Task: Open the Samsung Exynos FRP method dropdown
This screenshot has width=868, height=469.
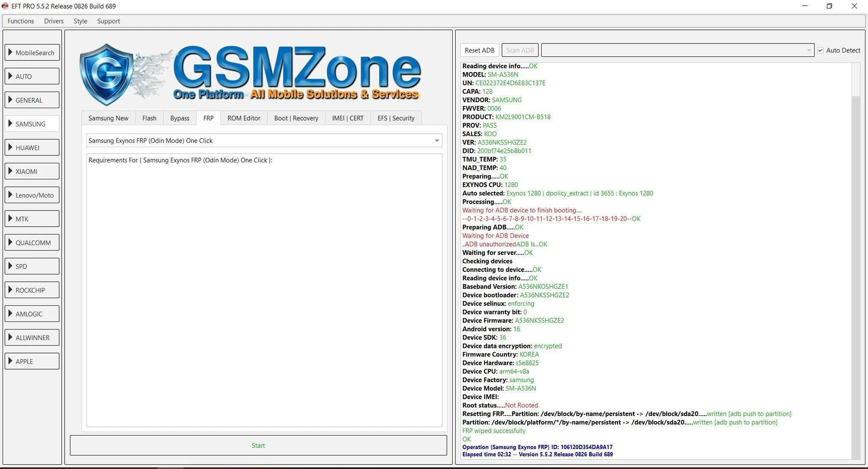Action: point(264,141)
